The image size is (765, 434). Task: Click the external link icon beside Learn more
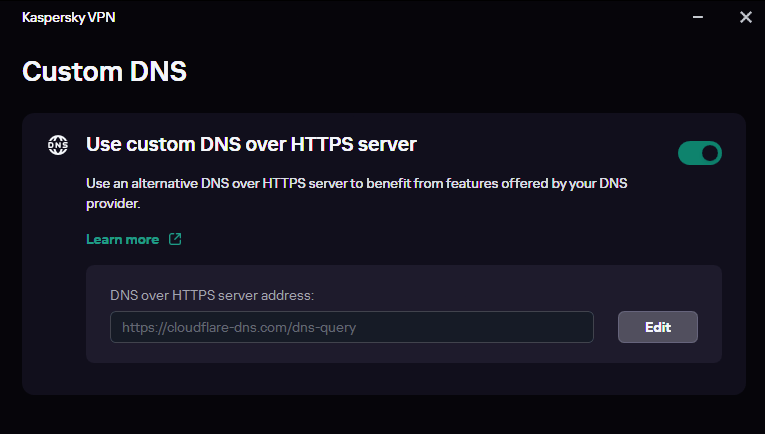coord(175,239)
